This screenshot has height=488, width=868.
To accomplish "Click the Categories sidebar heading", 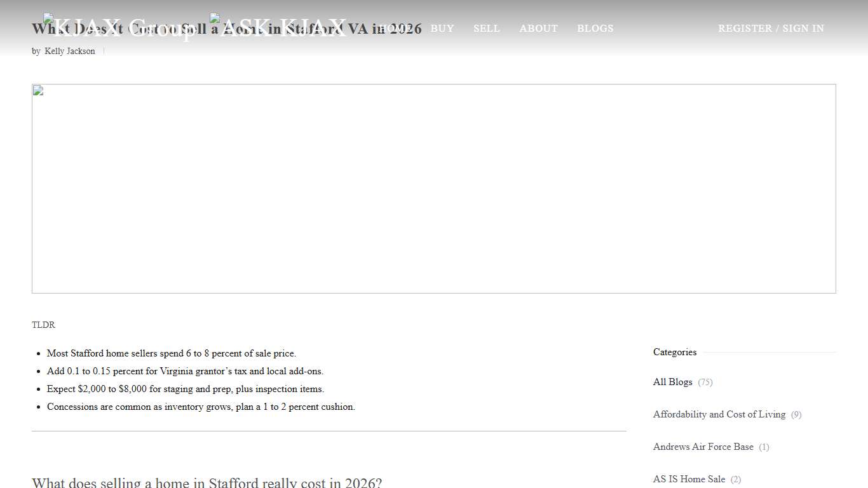I will (x=675, y=352).
